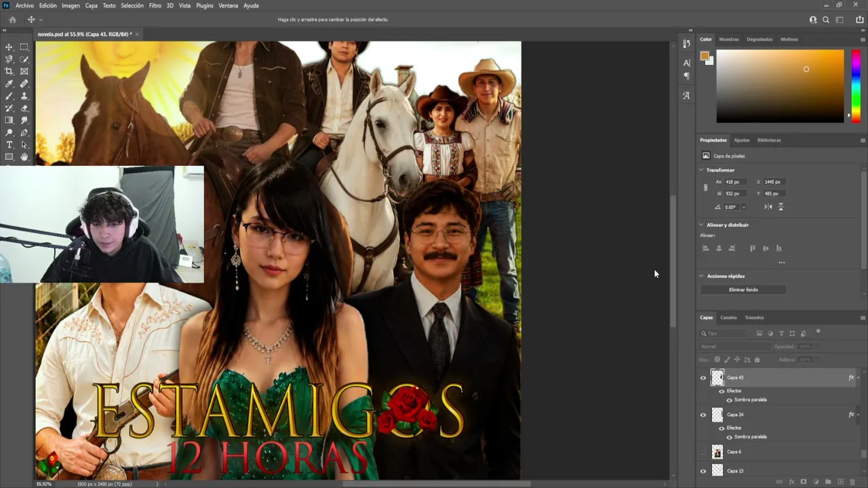Image resolution: width=868 pixels, height=488 pixels.
Task: Open the Layers panel options menu
Action: [x=863, y=318]
